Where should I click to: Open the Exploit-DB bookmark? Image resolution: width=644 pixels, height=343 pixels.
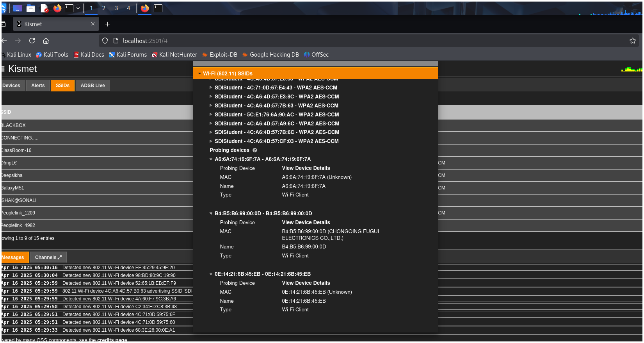point(219,55)
